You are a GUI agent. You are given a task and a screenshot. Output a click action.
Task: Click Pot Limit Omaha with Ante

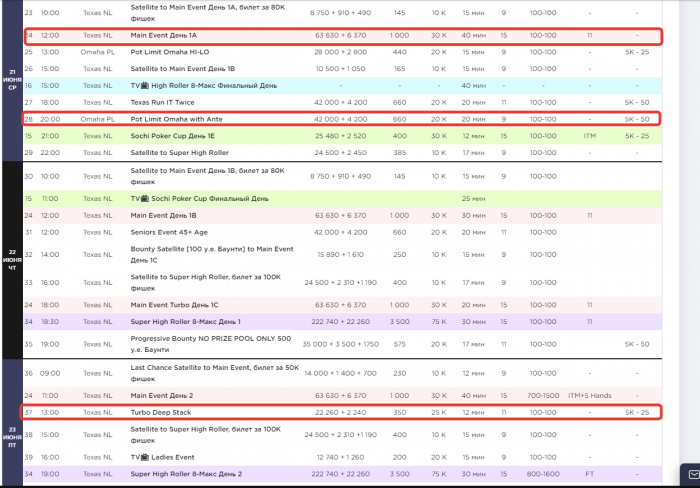click(x=179, y=119)
